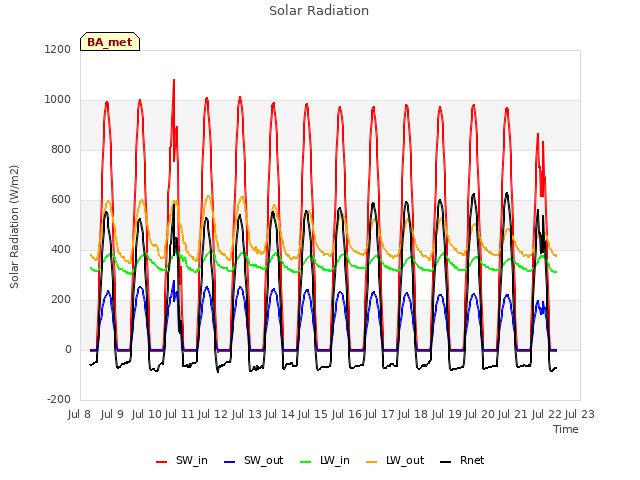
Task: Click the SW_out legend entry
Action: pyautogui.click(x=253, y=461)
